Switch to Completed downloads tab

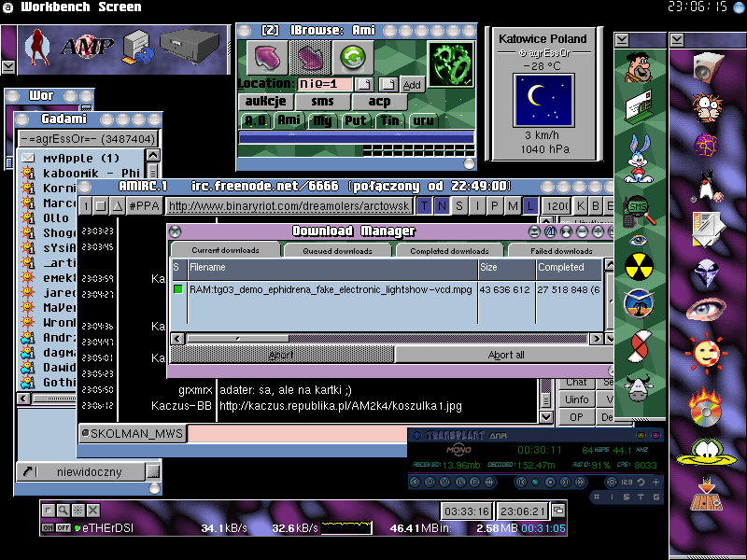pos(449,250)
